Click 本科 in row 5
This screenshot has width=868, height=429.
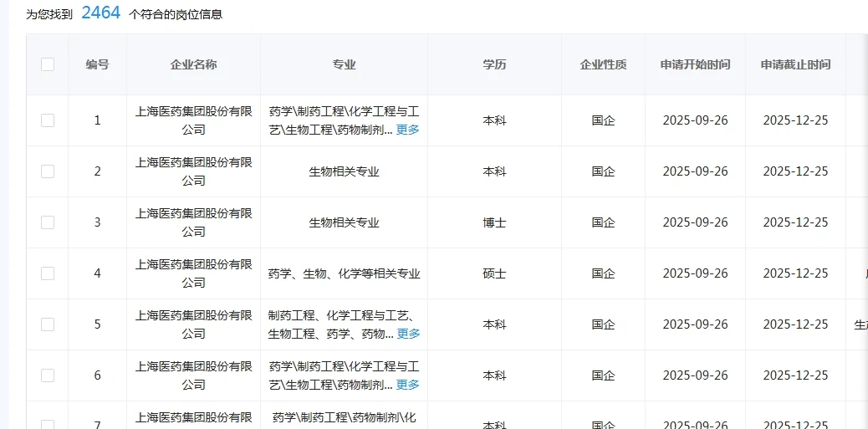point(494,324)
